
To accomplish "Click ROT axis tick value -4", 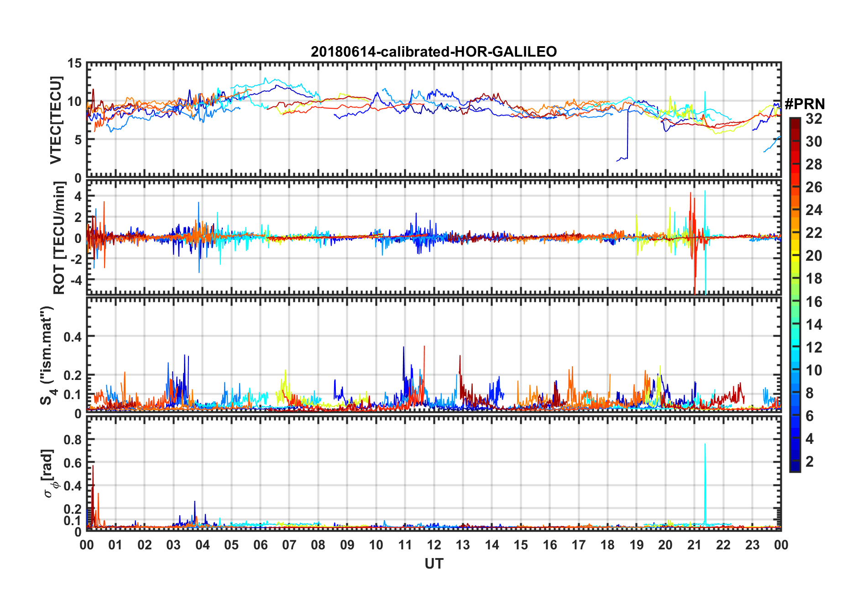I will 76,279.
